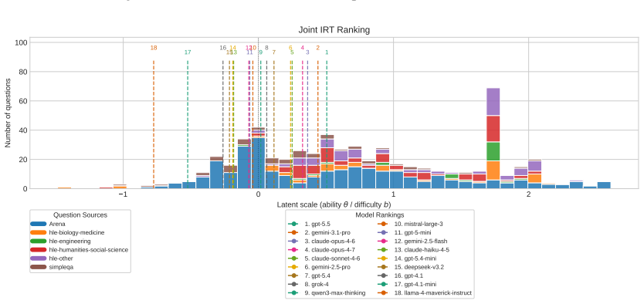Click the green segment of the tallest histogram bar
This screenshot has width=644, height=304.
pos(493,151)
